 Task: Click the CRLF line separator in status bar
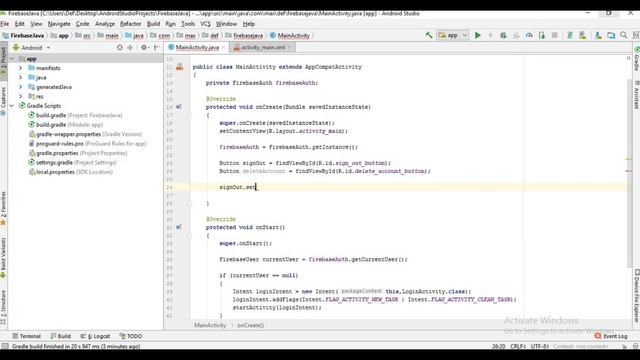coord(518,346)
